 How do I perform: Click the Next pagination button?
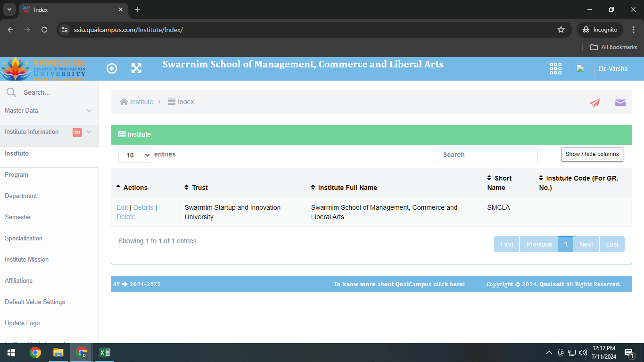[x=586, y=244]
